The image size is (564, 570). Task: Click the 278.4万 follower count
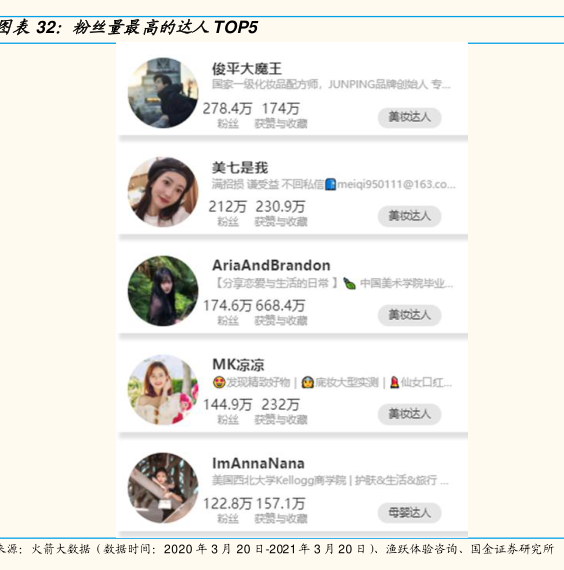227,108
